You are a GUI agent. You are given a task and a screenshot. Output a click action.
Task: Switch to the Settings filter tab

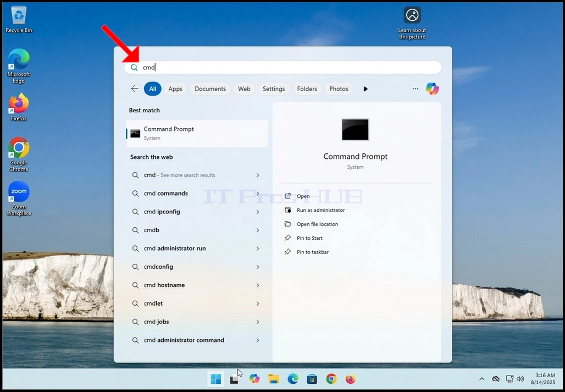(x=274, y=89)
